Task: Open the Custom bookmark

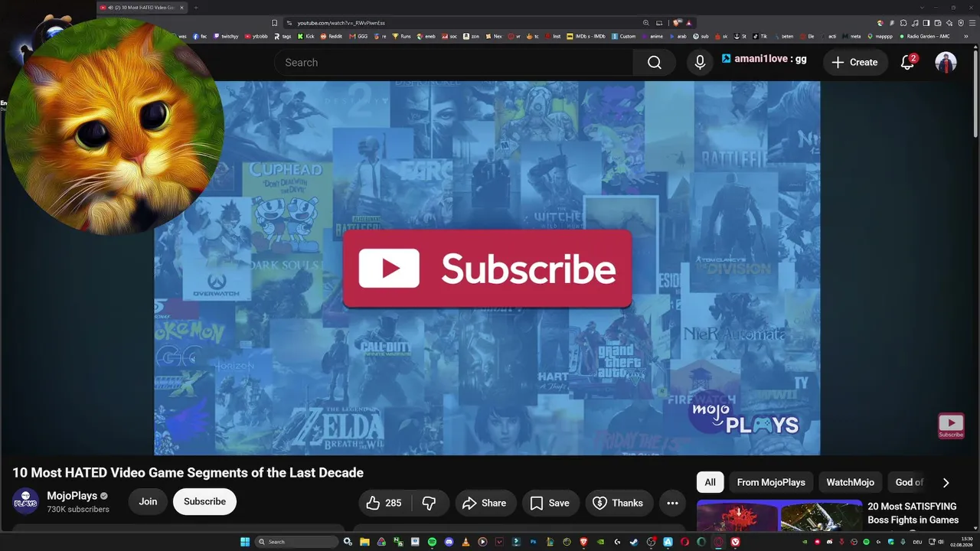Action: 623,36
